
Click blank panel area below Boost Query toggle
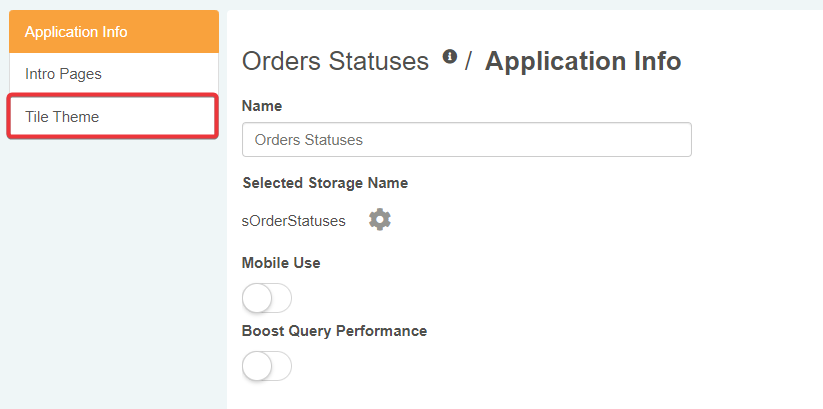tap(500, 395)
